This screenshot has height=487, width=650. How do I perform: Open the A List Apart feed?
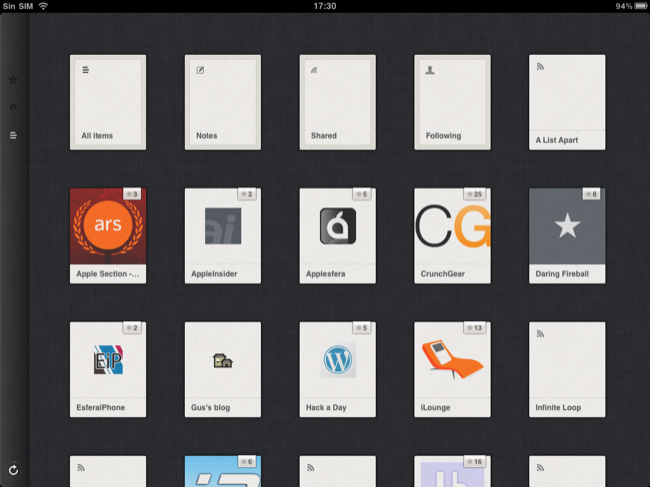click(567, 102)
